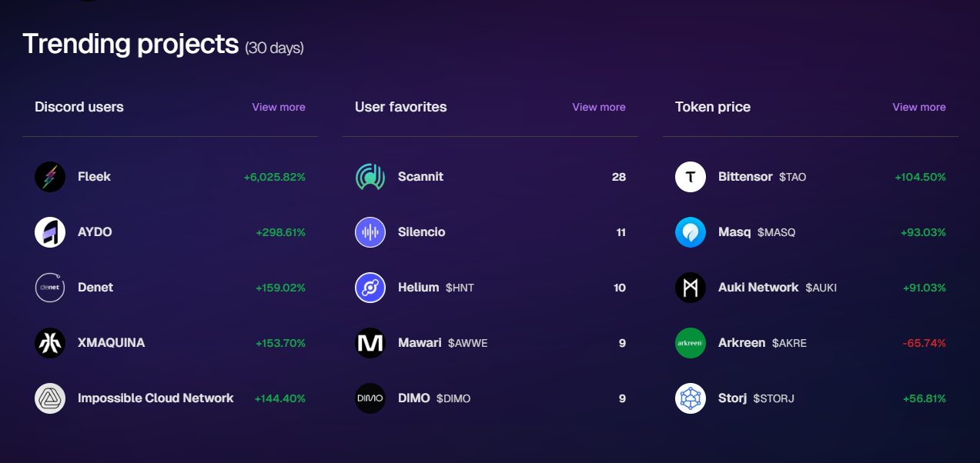View more Discord users projects
The height and width of the screenshot is (463, 980).
pyautogui.click(x=279, y=107)
